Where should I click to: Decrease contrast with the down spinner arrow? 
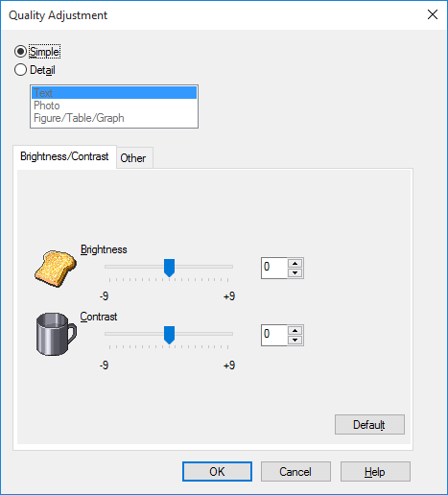pos(295,340)
